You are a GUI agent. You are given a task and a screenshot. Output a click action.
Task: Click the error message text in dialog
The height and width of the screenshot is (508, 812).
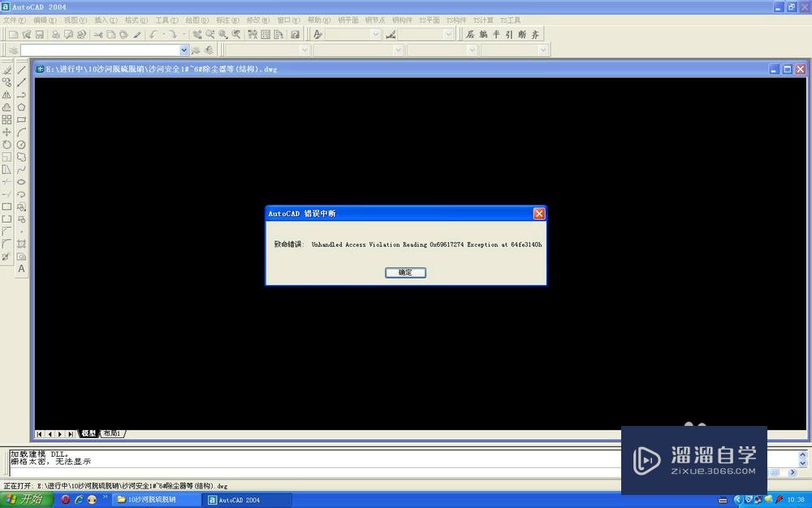click(408, 245)
